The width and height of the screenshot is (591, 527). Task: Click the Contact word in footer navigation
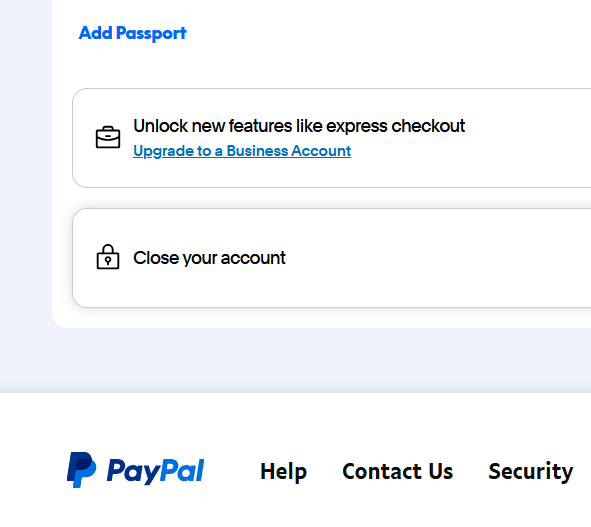(x=381, y=471)
